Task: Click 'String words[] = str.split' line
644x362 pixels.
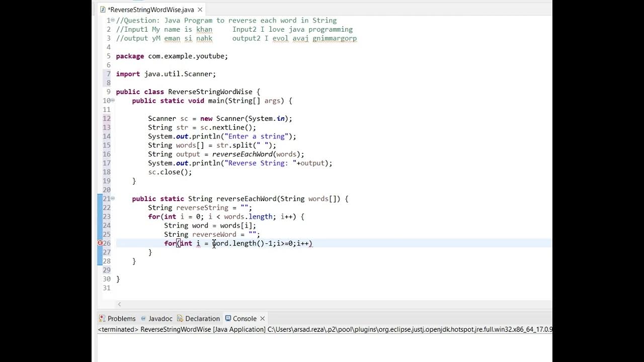Action: [x=212, y=146]
